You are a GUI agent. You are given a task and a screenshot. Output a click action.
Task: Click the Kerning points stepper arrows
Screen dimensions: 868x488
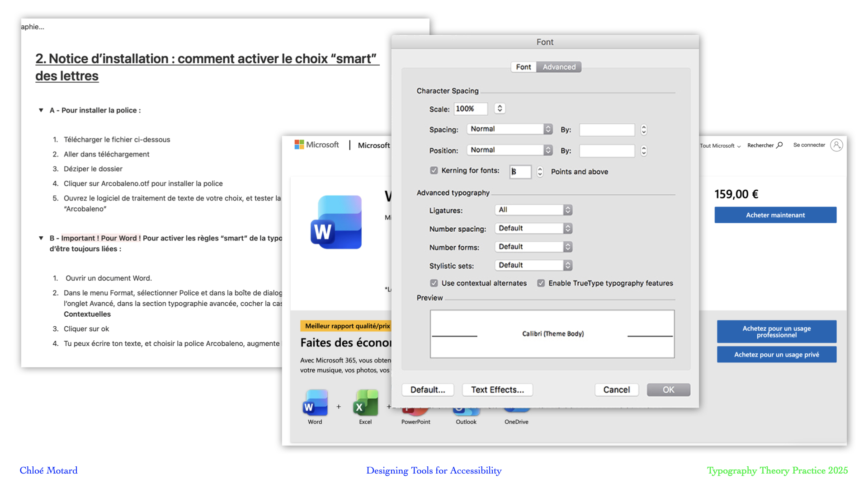tap(540, 172)
